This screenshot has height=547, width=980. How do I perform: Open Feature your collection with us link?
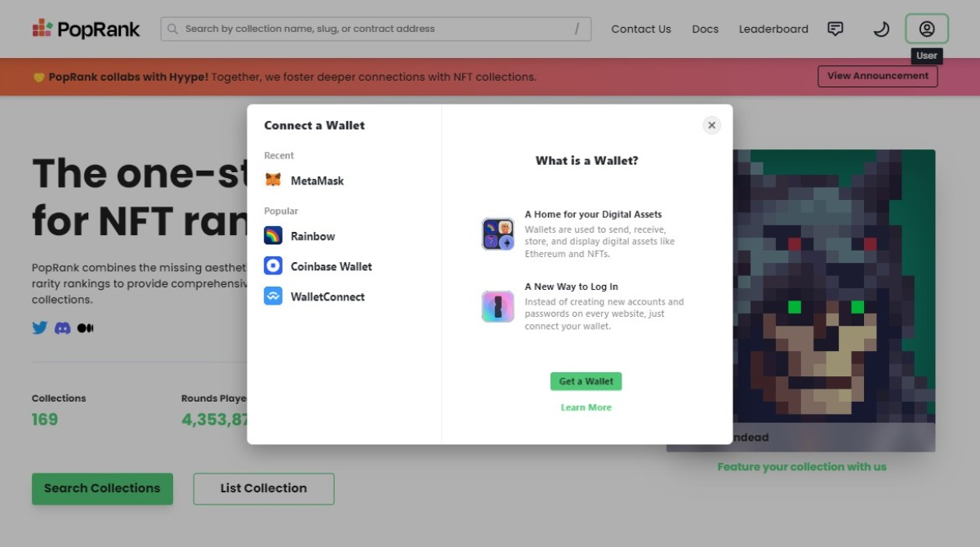point(801,467)
